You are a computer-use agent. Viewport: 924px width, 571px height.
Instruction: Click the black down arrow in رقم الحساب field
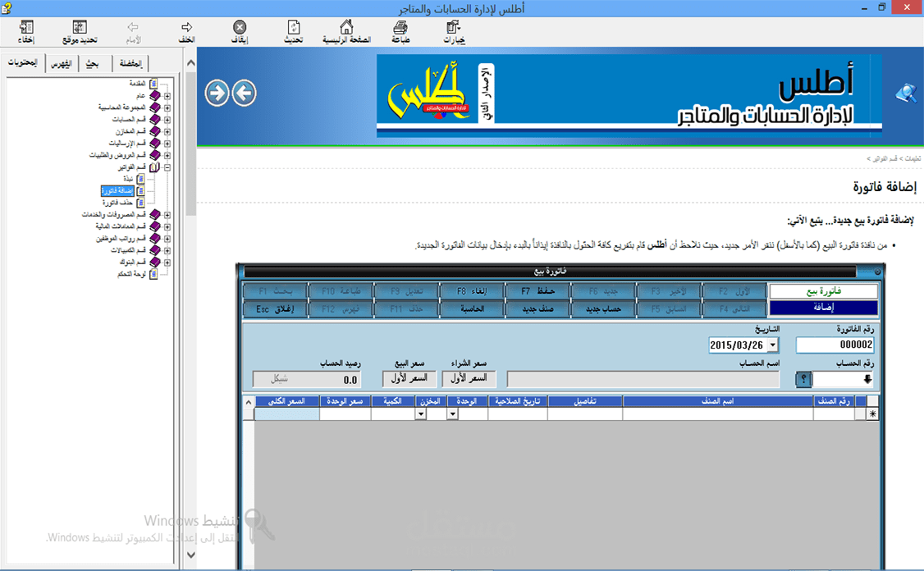867,380
